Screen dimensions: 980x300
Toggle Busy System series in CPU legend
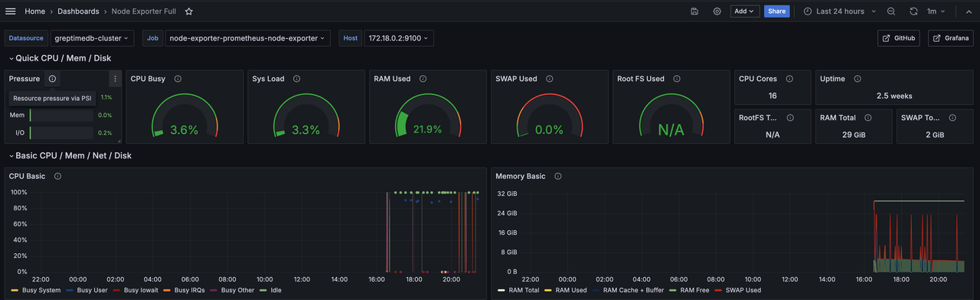[x=36, y=290]
